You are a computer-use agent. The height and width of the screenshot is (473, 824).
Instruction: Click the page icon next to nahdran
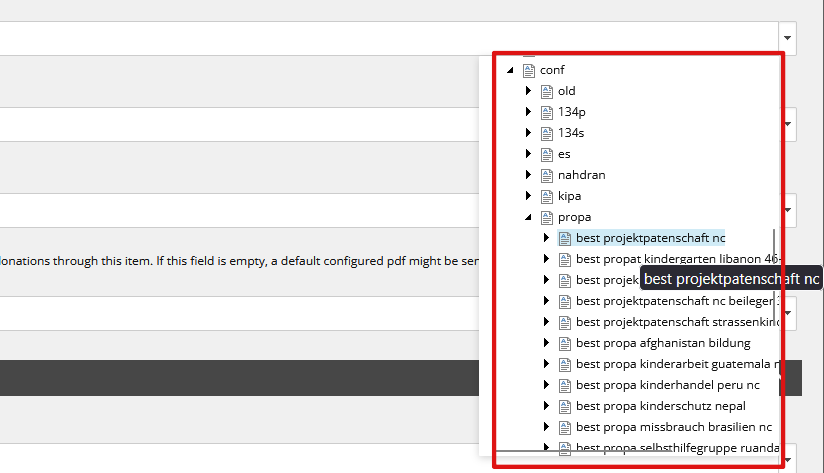pyautogui.click(x=547, y=176)
